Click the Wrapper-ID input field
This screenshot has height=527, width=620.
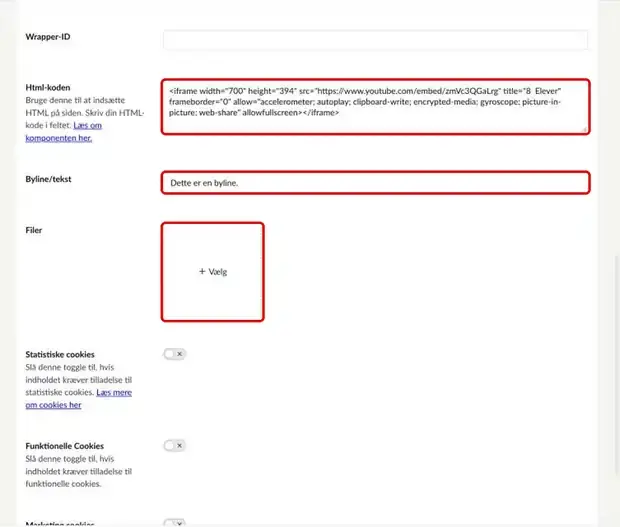pos(375,40)
